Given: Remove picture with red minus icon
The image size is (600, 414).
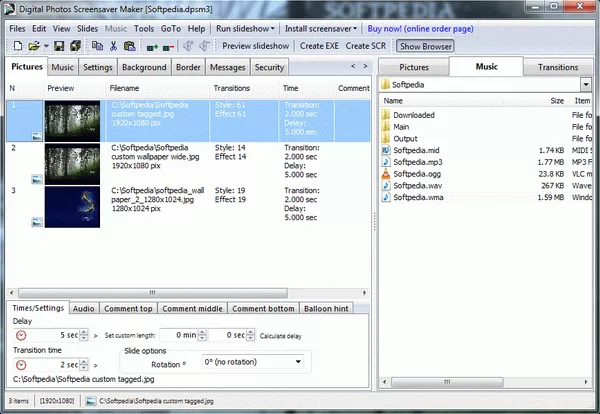Looking at the screenshot, I should (168, 47).
